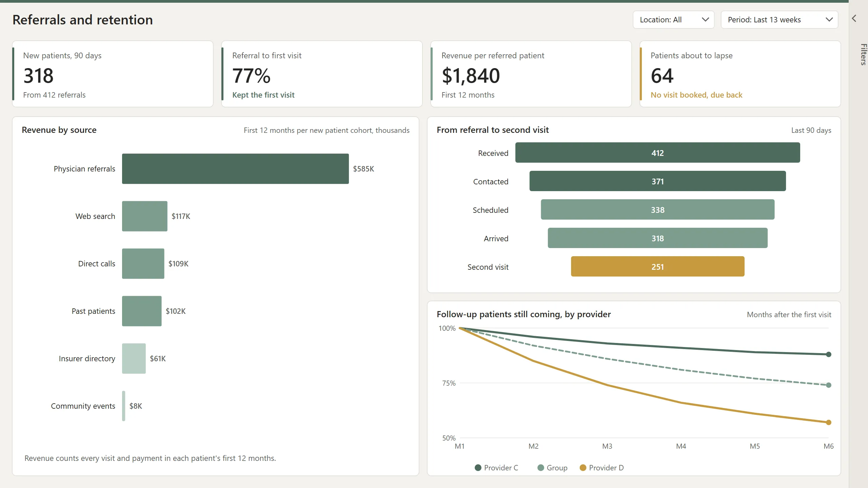This screenshot has height=488, width=868.
Task: Select the Direct calls revenue bar
Action: (143, 264)
